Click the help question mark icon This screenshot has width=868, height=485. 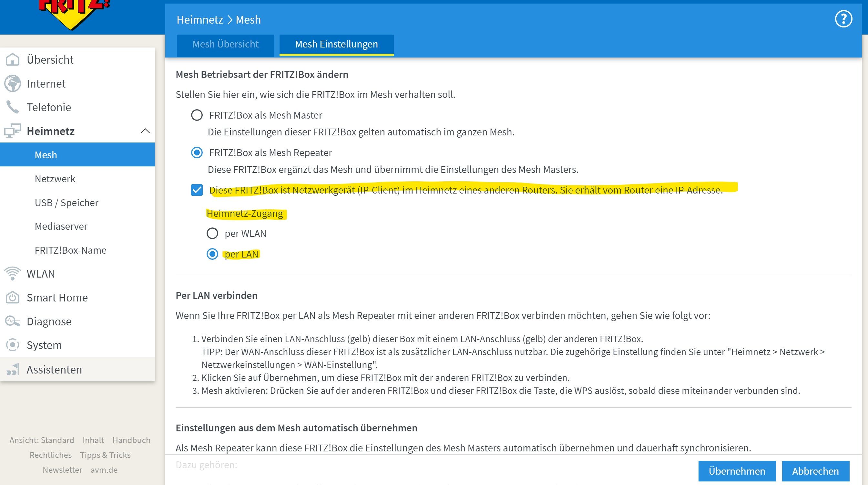tap(843, 19)
